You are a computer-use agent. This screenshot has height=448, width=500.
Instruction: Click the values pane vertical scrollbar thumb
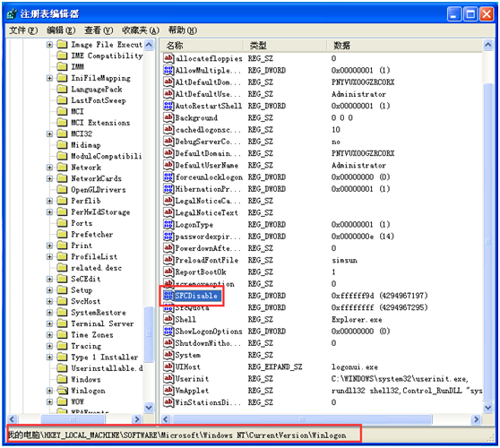tap(487, 241)
